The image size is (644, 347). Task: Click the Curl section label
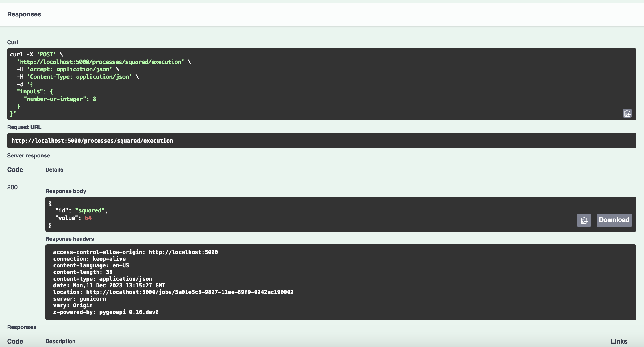pos(12,43)
